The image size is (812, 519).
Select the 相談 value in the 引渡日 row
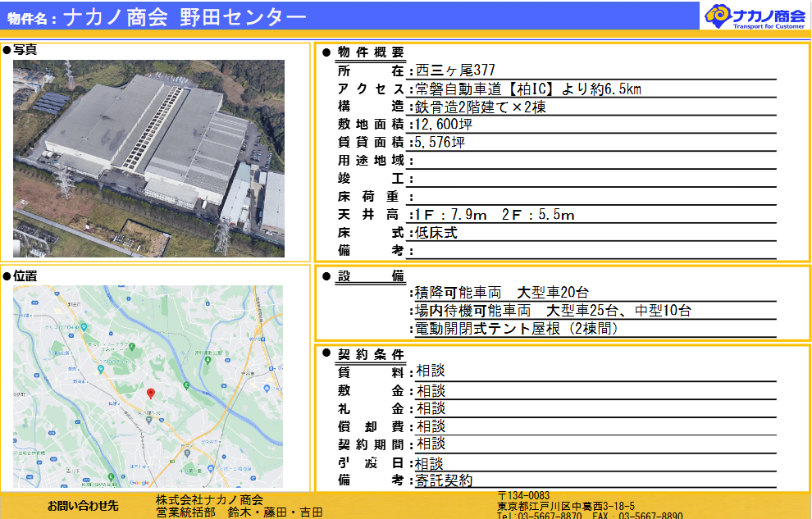[429, 463]
